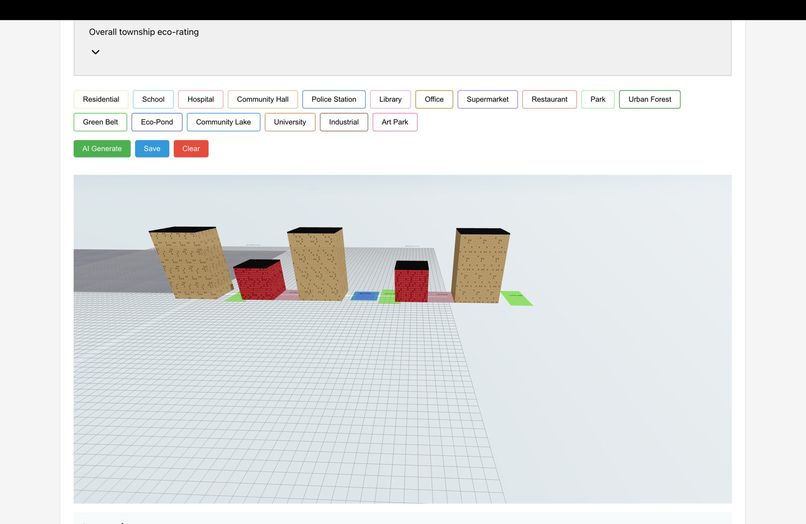Choose the Hospital building type
The image size is (806, 524).
coord(200,99)
